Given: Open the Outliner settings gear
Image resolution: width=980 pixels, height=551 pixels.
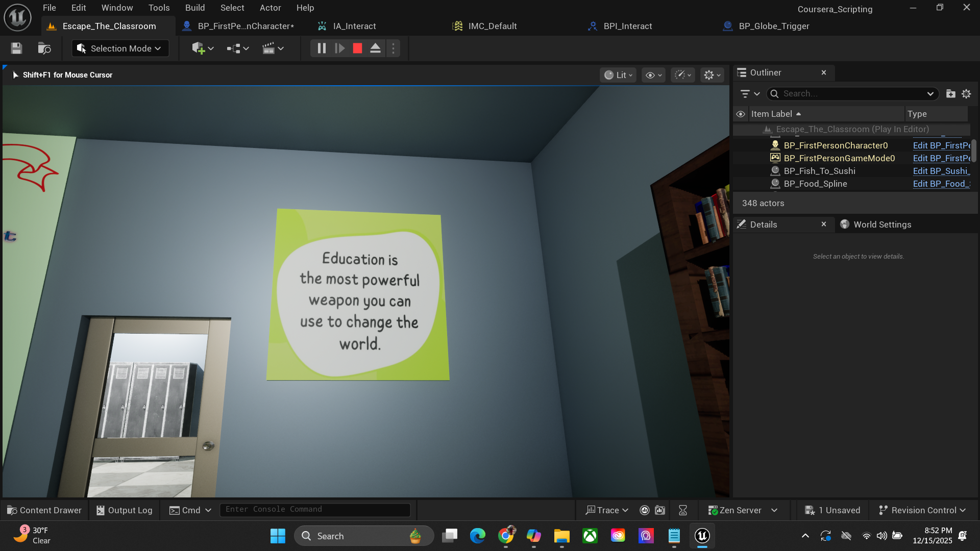Looking at the screenshot, I should [x=966, y=94].
